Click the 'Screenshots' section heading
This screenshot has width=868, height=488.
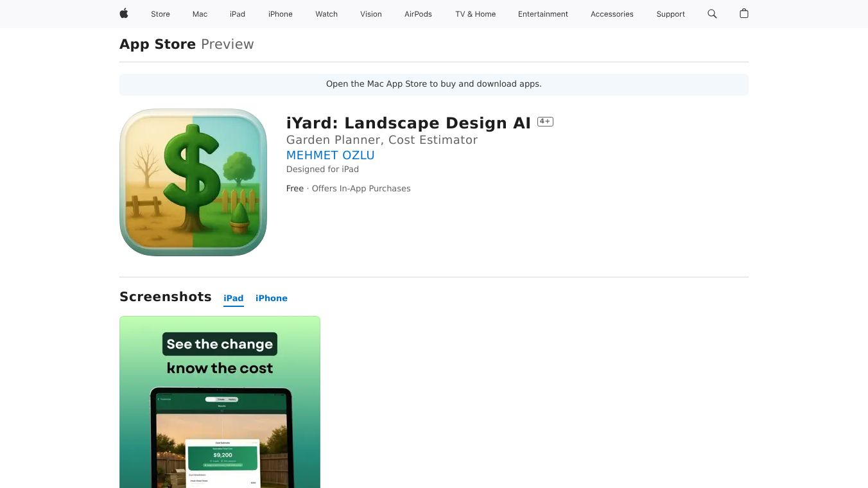click(x=166, y=297)
